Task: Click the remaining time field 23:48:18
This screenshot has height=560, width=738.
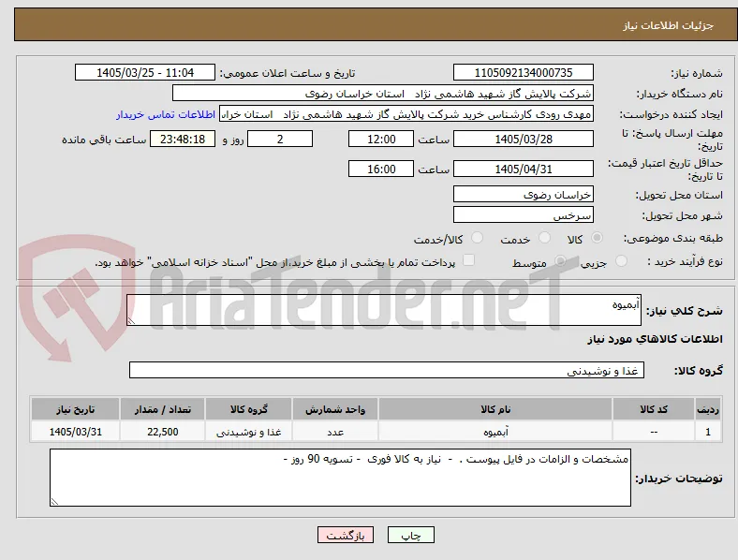Action: click(x=183, y=139)
